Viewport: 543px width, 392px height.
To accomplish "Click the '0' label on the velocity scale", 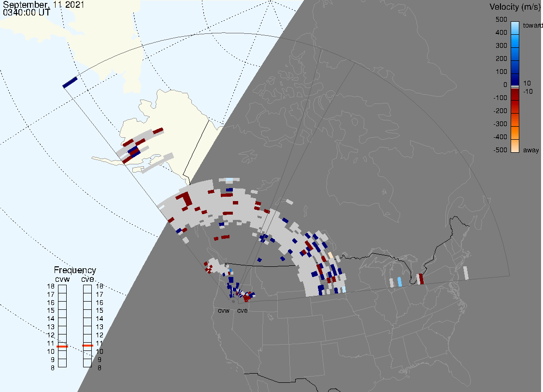I will 505,85.
